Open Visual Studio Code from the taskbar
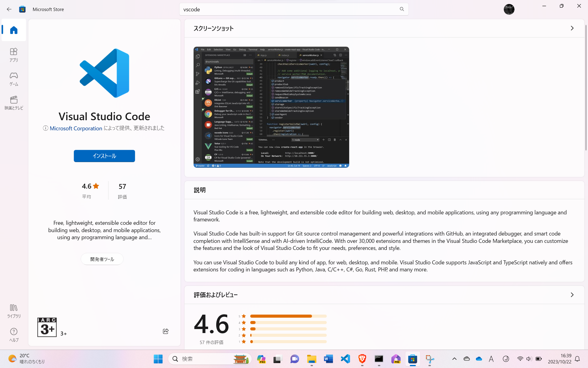 click(345, 359)
